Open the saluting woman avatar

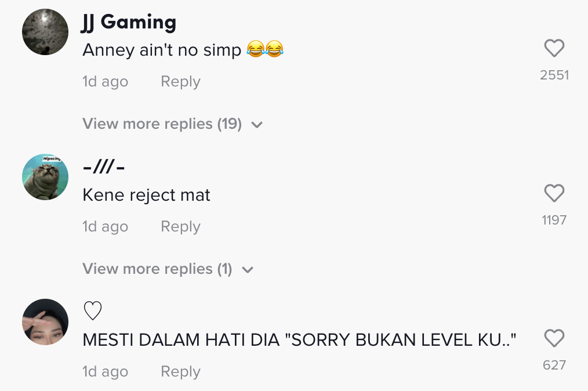click(45, 322)
